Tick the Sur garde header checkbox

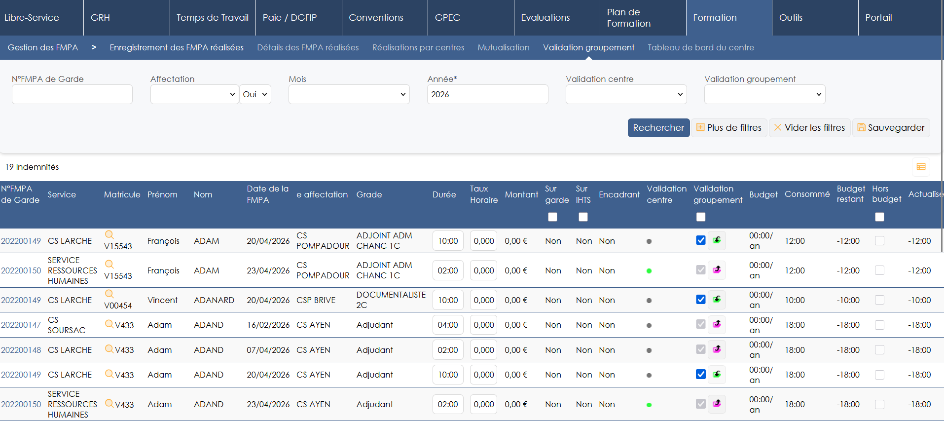552,217
